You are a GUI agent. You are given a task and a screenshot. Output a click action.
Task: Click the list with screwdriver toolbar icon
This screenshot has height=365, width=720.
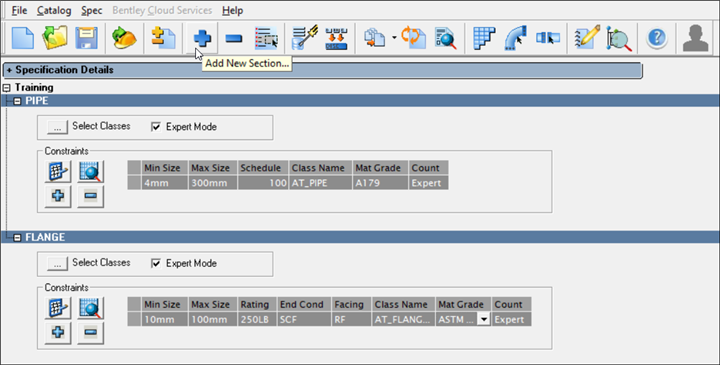pyautogui.click(x=305, y=38)
